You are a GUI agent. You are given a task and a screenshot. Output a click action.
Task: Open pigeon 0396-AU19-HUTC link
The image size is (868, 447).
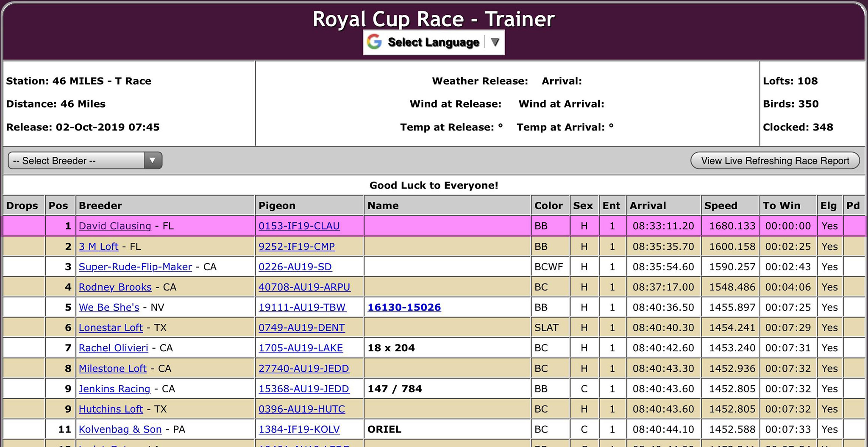point(302,409)
